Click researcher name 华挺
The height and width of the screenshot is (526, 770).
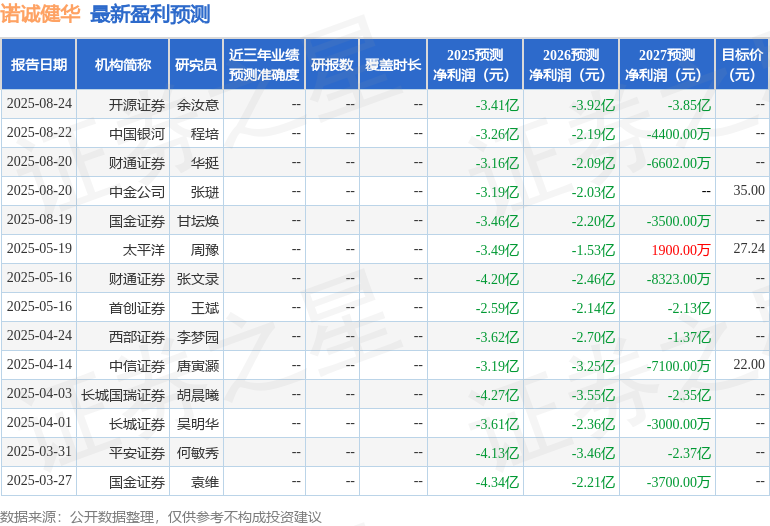coord(205,163)
